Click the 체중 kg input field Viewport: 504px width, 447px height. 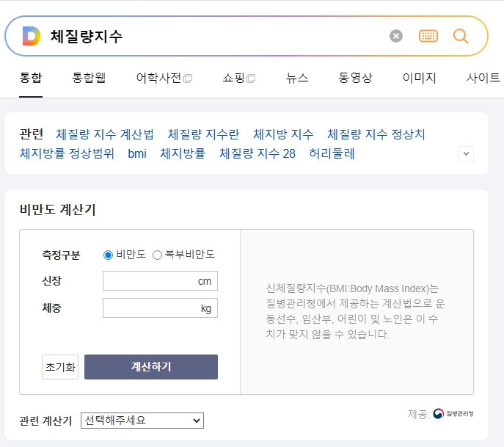pos(160,308)
